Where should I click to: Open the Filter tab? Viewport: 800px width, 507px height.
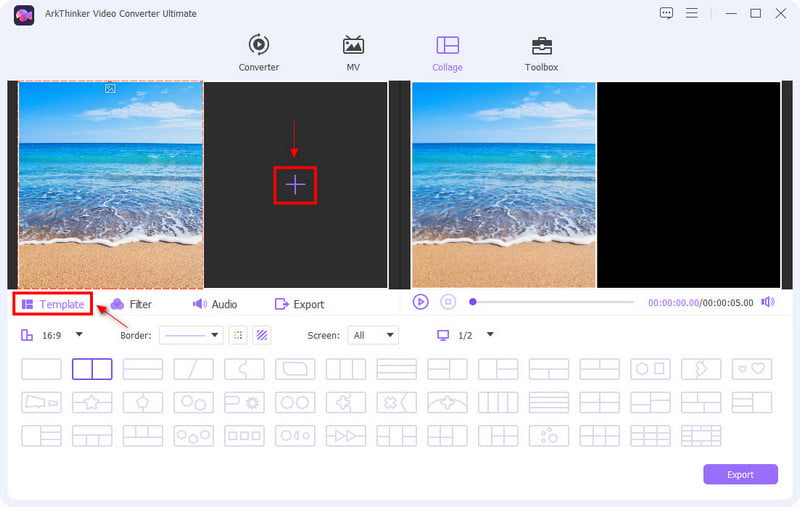pos(131,304)
